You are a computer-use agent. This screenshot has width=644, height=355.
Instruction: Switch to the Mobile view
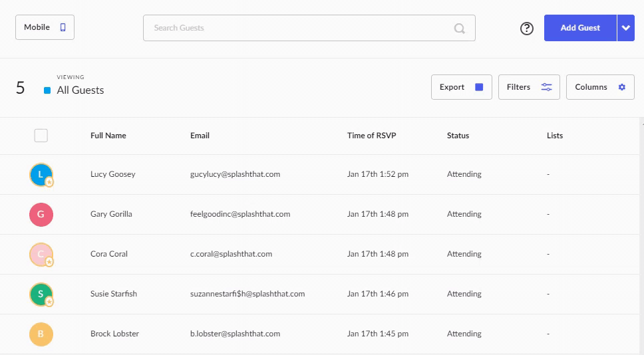[45, 27]
